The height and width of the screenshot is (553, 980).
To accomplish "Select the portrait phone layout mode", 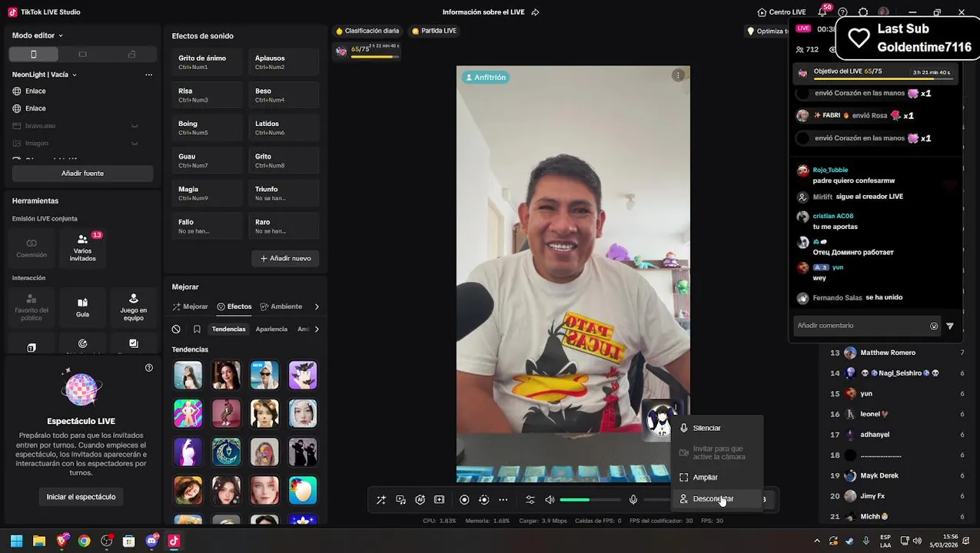I will 33,55.
